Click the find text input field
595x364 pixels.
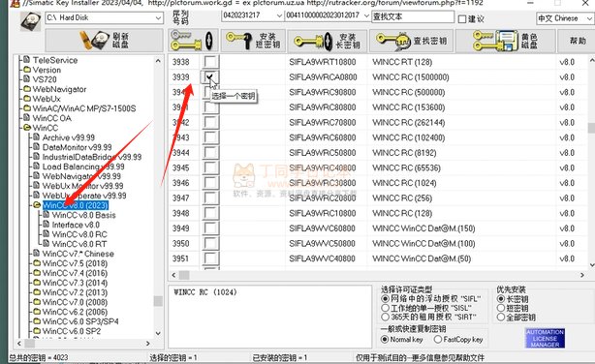point(413,16)
